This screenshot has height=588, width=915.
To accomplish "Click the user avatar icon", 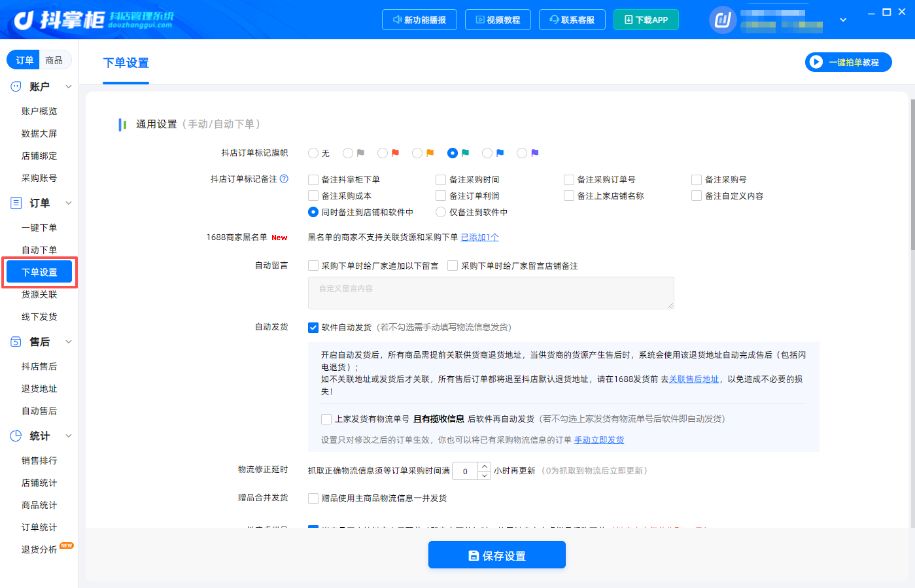I will click(723, 20).
